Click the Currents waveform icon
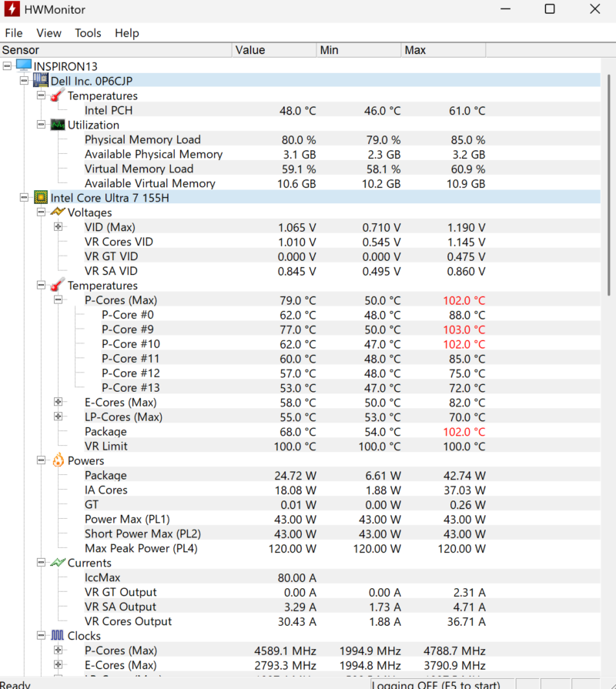 58,564
